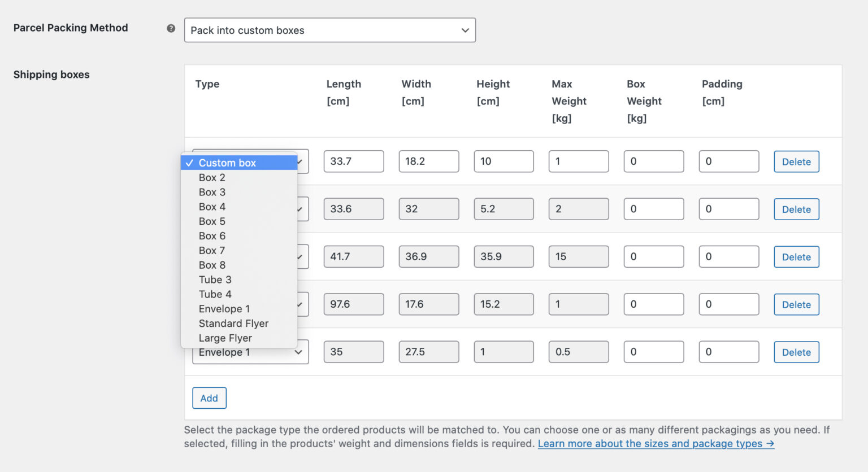Click the Max Weight field showing 15
The image size is (868, 472).
pos(578,256)
